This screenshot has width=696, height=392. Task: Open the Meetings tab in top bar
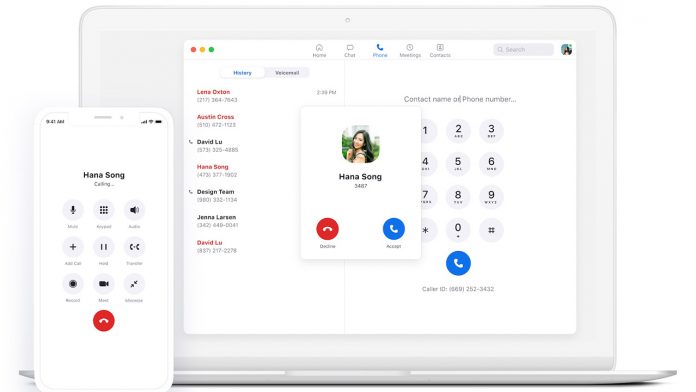point(410,51)
